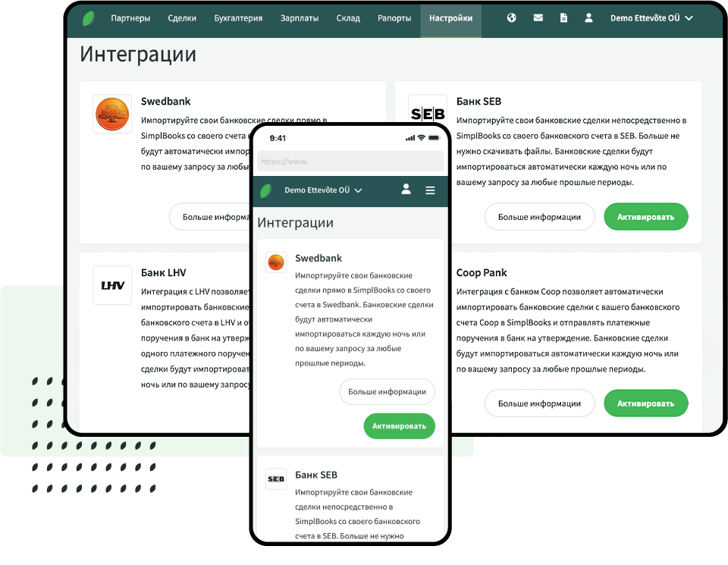The width and height of the screenshot is (728, 565).
Task: Click the Интеграции heading on tablet
Action: click(138, 55)
